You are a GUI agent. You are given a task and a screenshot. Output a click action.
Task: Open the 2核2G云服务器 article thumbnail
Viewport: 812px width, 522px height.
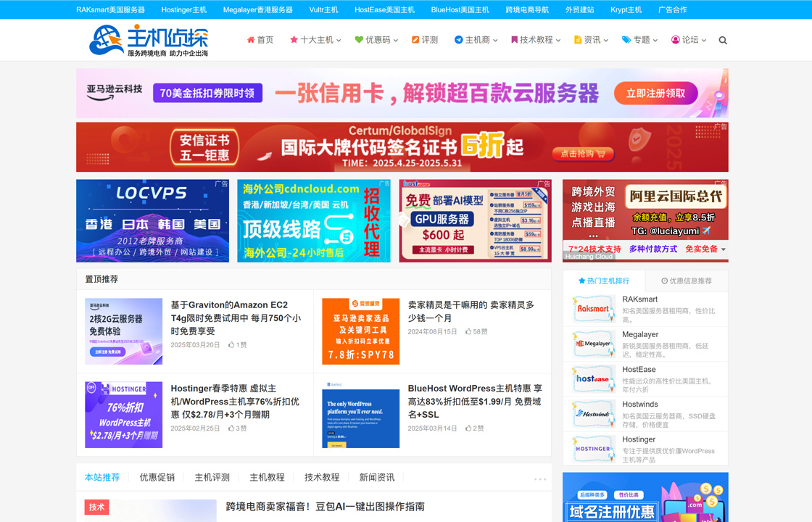tap(124, 331)
